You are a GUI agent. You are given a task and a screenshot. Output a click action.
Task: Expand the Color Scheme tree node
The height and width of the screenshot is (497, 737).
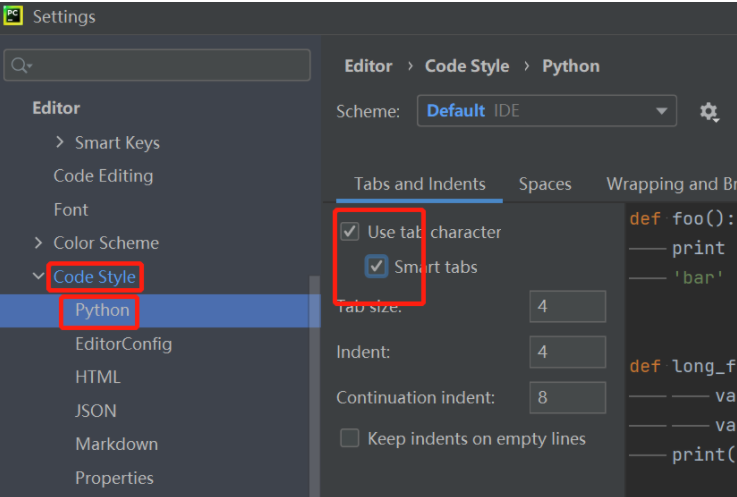click(38, 243)
